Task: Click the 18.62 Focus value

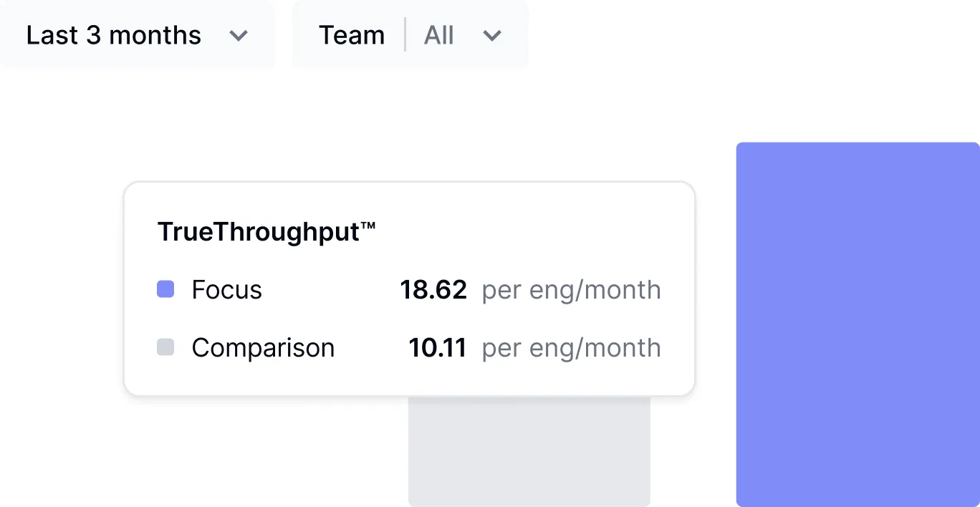Action: pyautogui.click(x=433, y=290)
